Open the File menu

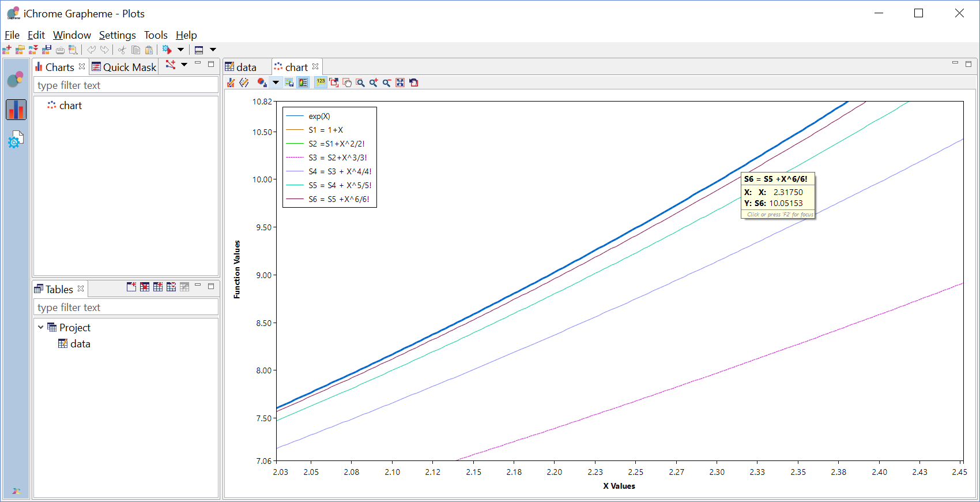coord(12,35)
